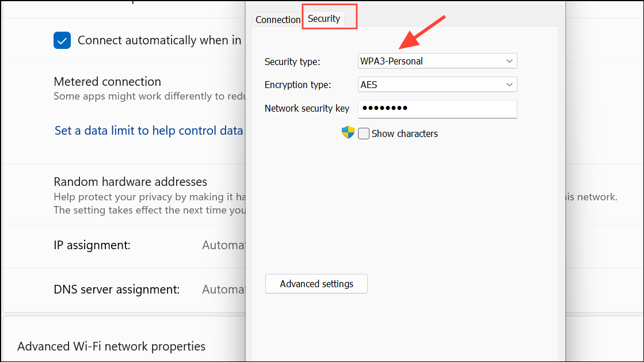Select the Random hardware addresses setting
The width and height of the screenshot is (644, 362).
tap(130, 182)
